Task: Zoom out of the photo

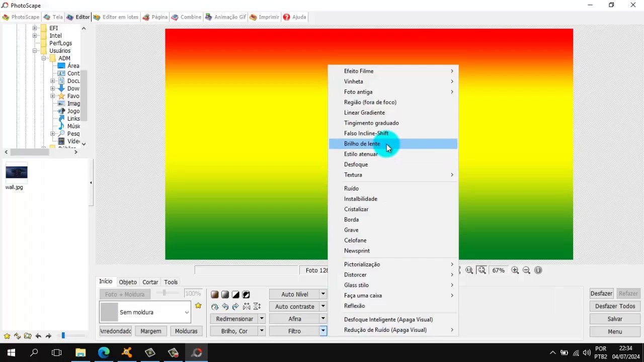Action: click(x=526, y=270)
